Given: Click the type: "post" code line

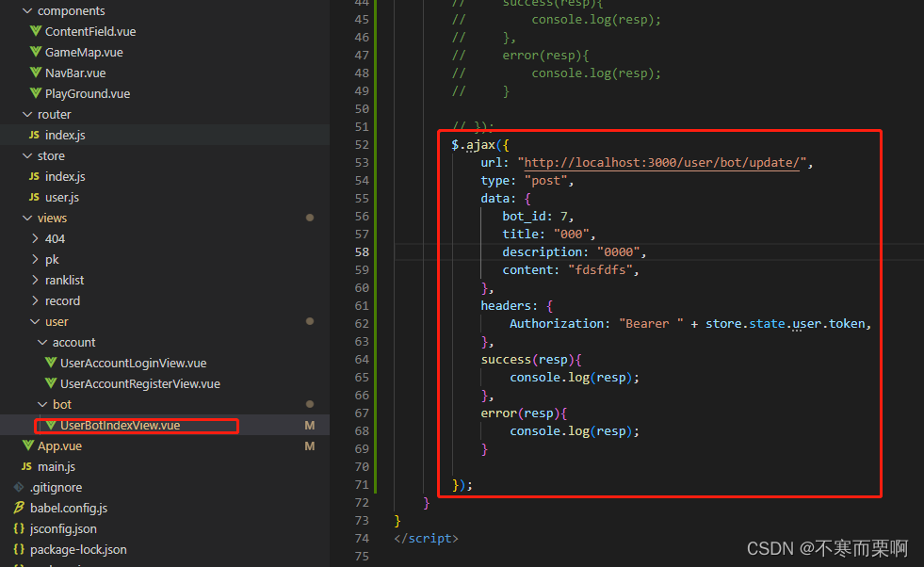Looking at the screenshot, I should point(527,180).
